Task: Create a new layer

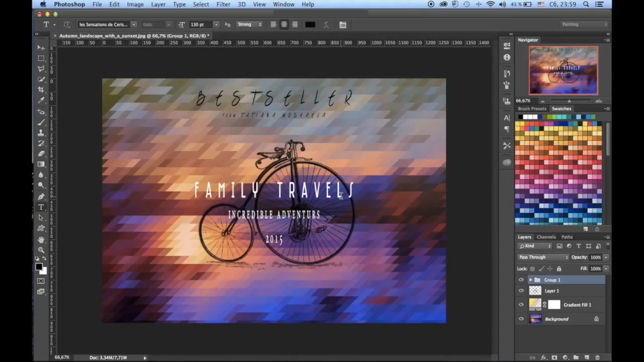Action: pos(587,357)
